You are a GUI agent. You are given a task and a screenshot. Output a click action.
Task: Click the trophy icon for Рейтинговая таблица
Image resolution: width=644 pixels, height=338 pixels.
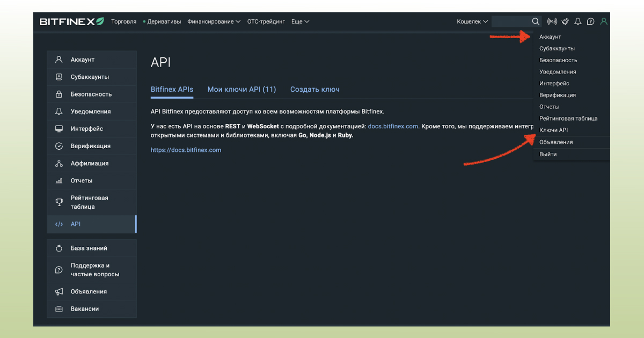[59, 202]
